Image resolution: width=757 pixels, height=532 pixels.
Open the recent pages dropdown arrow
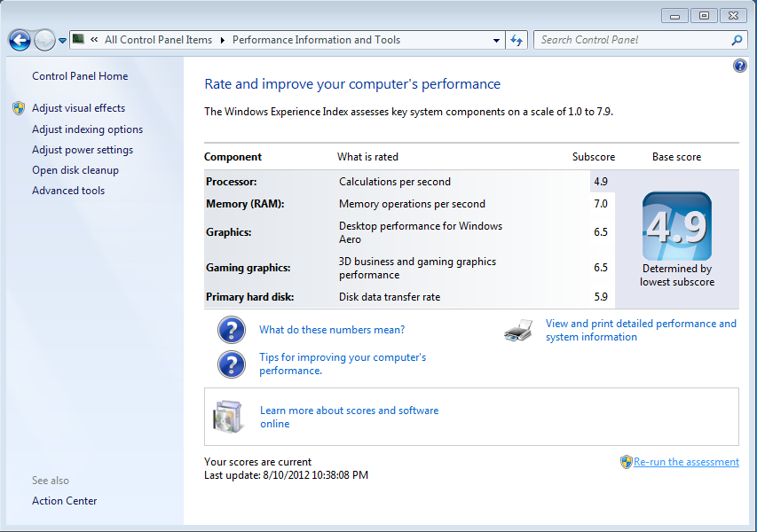[x=62, y=41]
